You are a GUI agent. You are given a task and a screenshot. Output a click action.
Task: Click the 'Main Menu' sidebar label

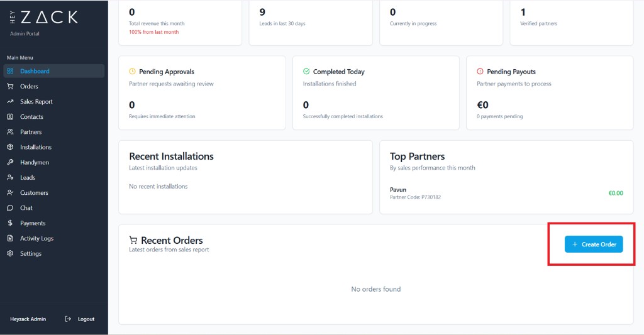point(19,57)
